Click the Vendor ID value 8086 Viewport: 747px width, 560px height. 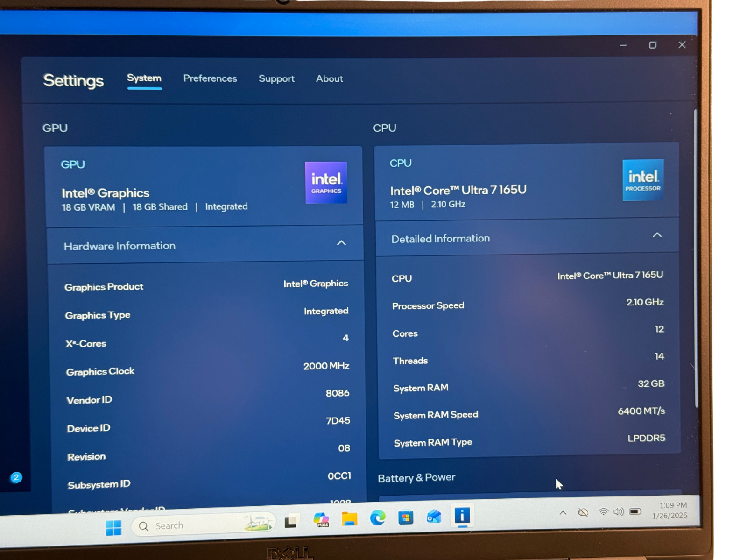point(338,393)
